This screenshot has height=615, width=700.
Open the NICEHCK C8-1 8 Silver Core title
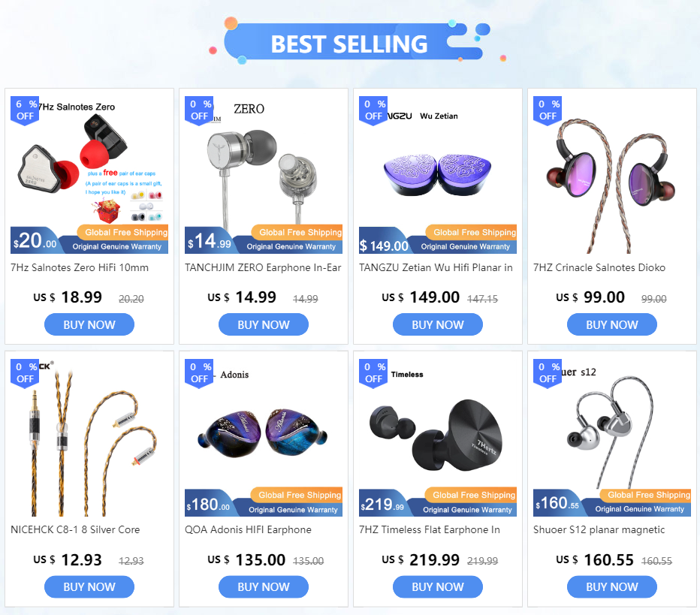click(x=75, y=529)
